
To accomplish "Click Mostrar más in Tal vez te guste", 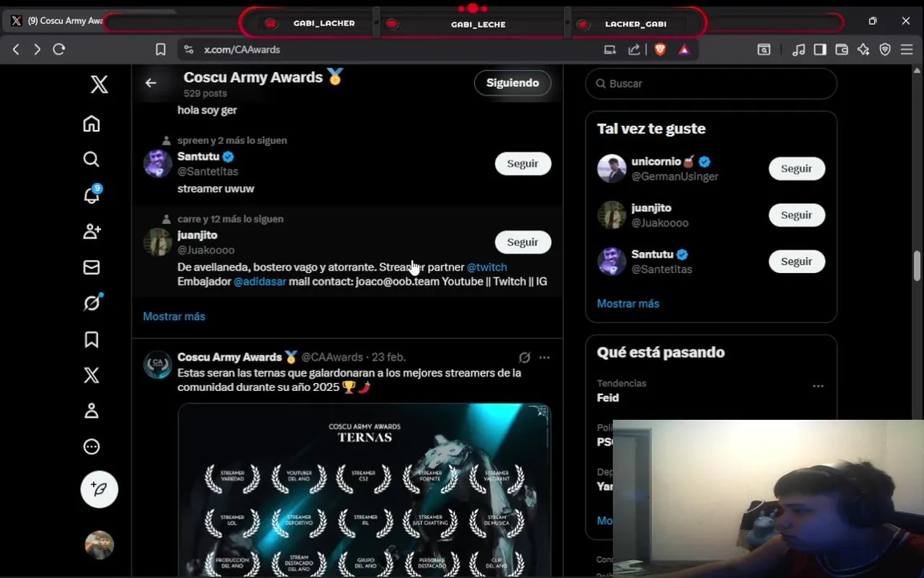I will (x=627, y=303).
